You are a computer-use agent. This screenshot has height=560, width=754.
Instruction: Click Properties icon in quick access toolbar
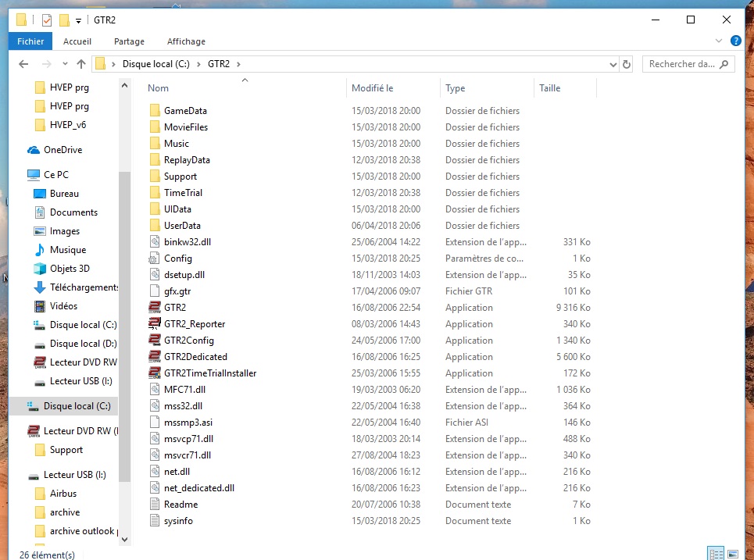(x=47, y=20)
